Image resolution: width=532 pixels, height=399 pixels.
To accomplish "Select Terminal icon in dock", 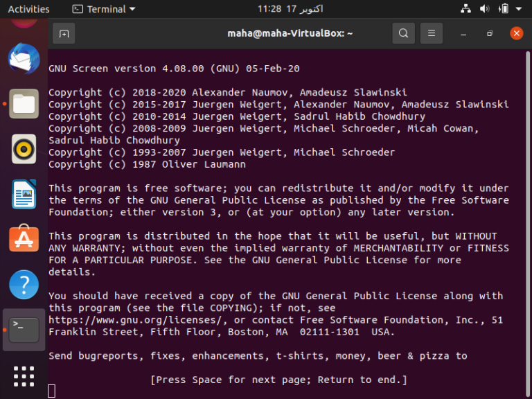I will (x=24, y=330).
